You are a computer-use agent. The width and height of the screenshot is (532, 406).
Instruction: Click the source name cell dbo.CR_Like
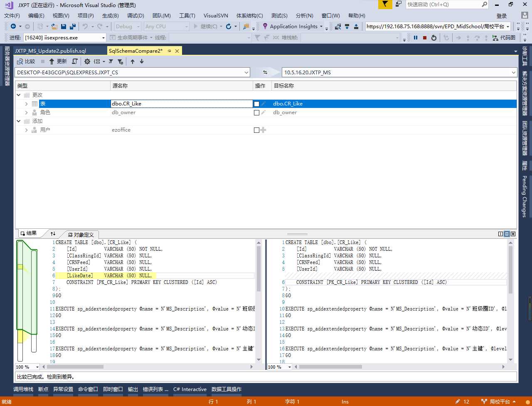tap(182, 104)
